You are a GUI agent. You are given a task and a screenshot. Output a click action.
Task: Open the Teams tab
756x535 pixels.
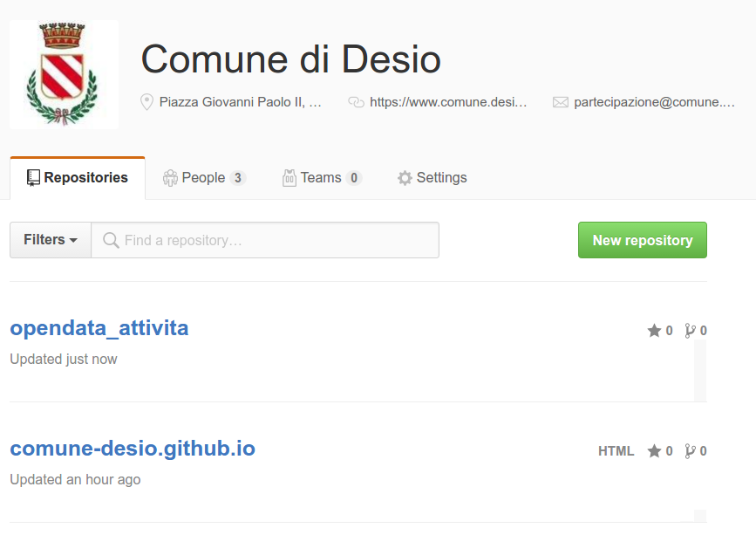pos(322,178)
